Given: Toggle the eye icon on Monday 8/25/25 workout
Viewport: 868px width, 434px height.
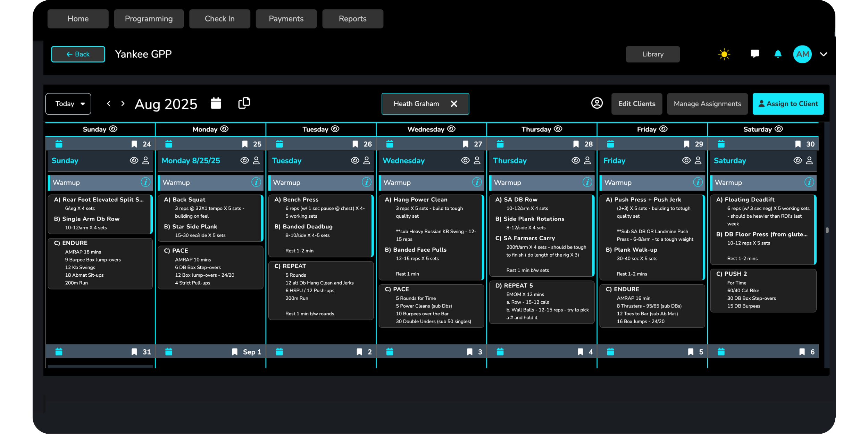Looking at the screenshot, I should pyautogui.click(x=244, y=160).
